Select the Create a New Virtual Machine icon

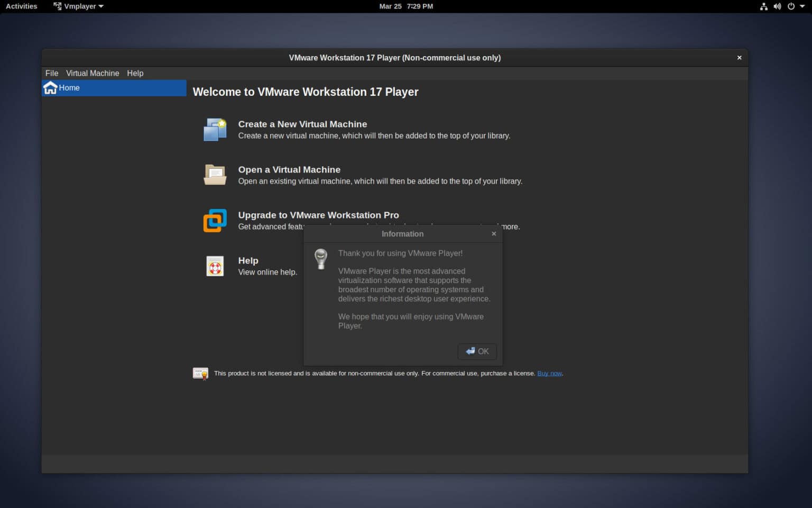(x=215, y=129)
